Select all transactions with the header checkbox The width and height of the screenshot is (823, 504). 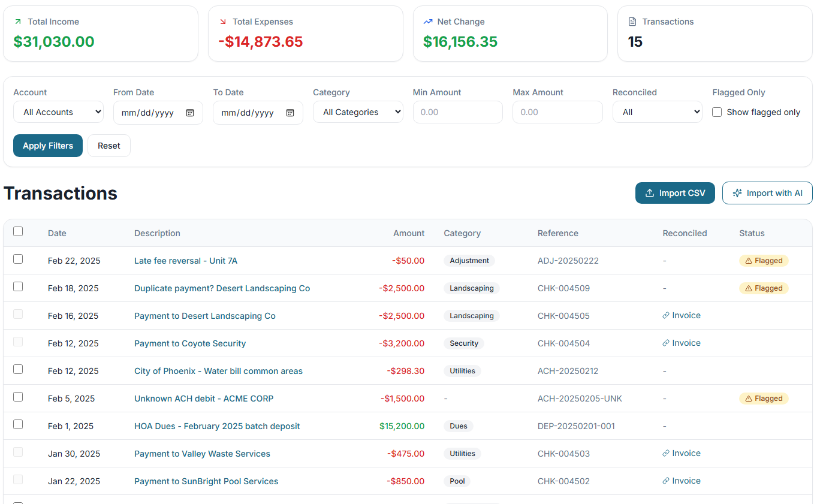[x=18, y=231]
